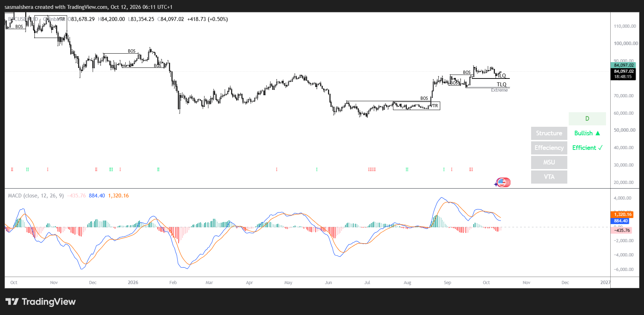The image size is (644, 315).
Task: Click the change value +418.73 (+0.50%)
Action: (208, 19)
